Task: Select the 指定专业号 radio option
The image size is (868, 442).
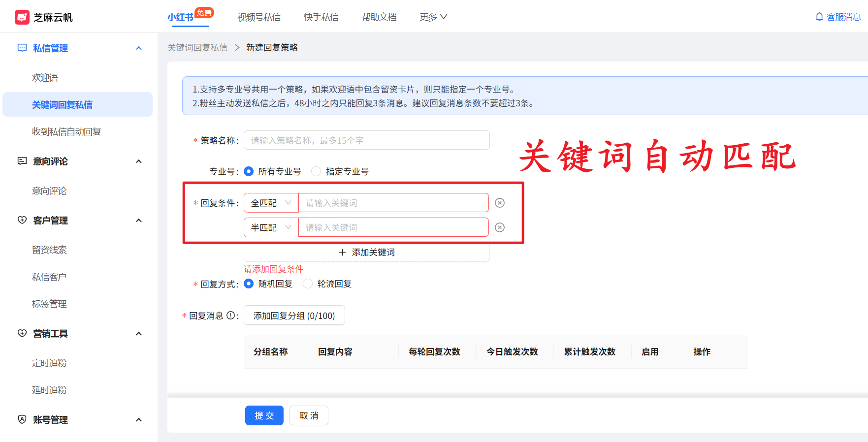Action: click(x=316, y=171)
